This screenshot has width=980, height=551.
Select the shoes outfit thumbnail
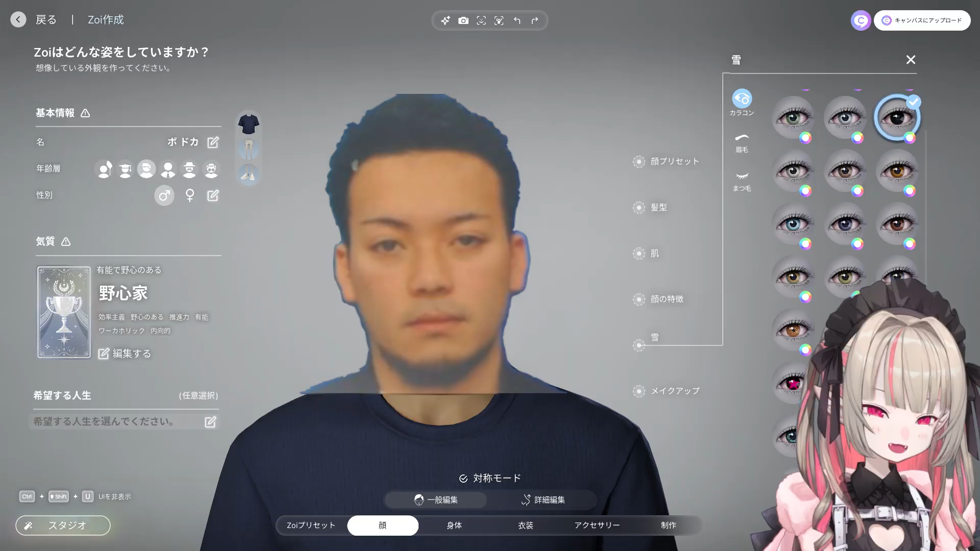(x=249, y=173)
